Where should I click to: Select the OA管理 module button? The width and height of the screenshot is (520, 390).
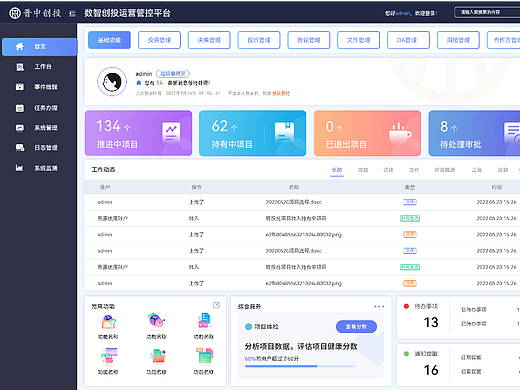pyautogui.click(x=408, y=40)
